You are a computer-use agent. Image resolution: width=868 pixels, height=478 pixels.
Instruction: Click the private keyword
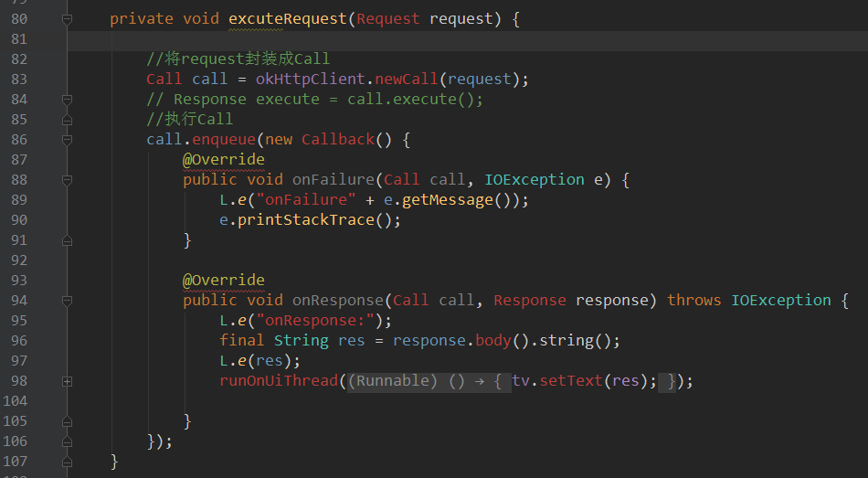[x=142, y=19]
